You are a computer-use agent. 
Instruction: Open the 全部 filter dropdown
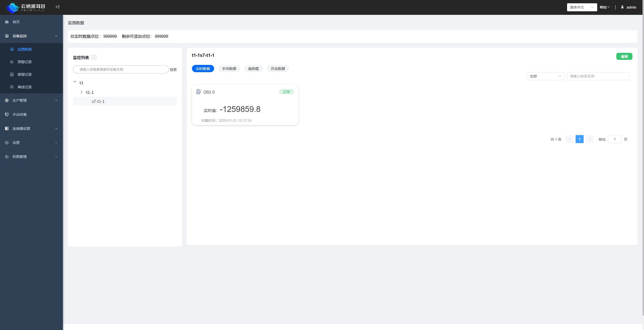pos(545,76)
